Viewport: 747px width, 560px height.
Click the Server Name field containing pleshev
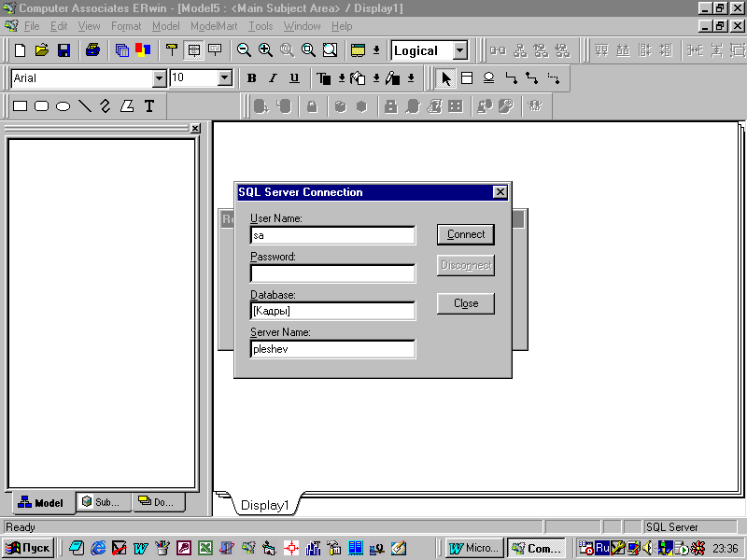332,349
